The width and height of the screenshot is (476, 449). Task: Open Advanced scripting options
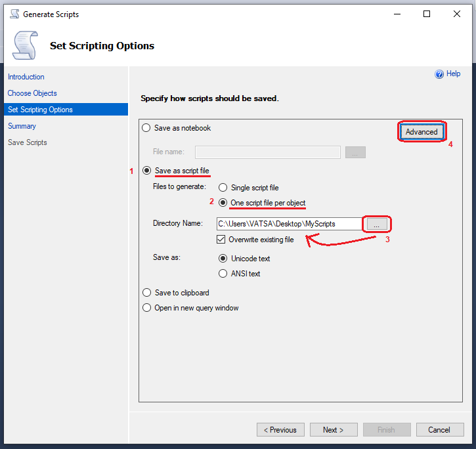click(422, 132)
